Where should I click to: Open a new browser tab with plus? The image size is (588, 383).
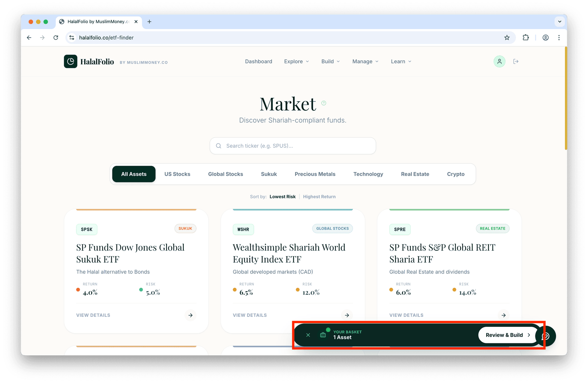click(x=149, y=22)
